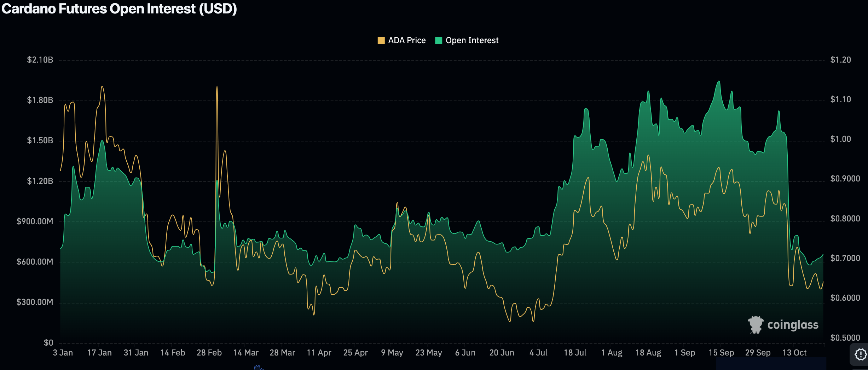Click the coinglass bull mascot logo
Screen dimensions: 868x370
point(756,325)
